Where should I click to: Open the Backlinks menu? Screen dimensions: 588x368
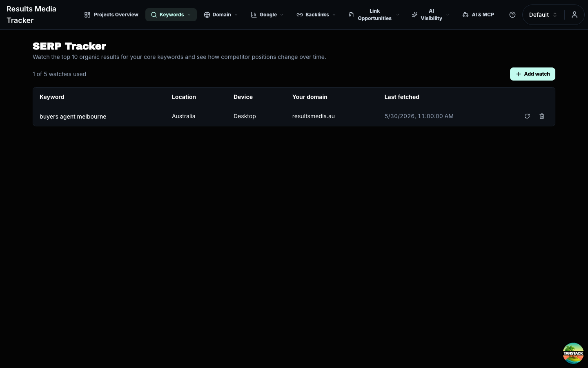(316, 15)
